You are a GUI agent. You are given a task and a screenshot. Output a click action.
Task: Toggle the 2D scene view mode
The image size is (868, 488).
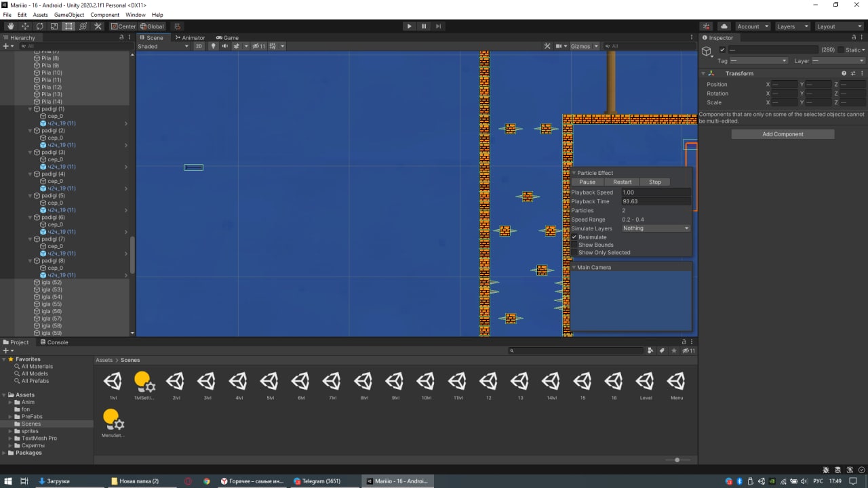tap(199, 46)
